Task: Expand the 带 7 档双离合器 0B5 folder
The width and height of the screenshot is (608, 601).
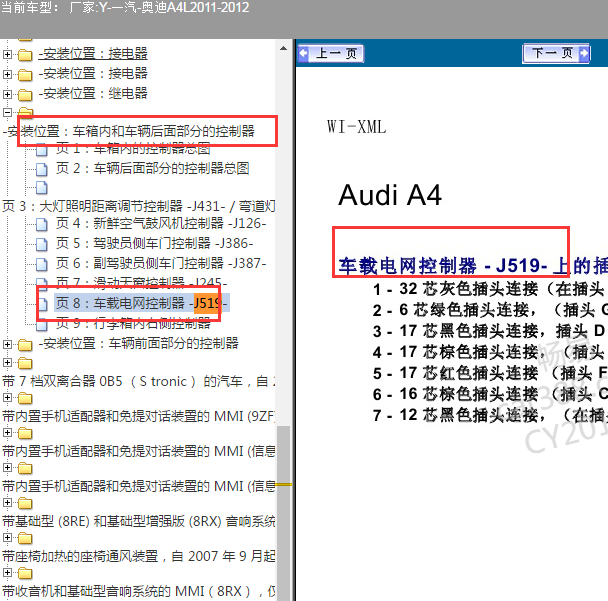Action: pyautogui.click(x=7, y=363)
